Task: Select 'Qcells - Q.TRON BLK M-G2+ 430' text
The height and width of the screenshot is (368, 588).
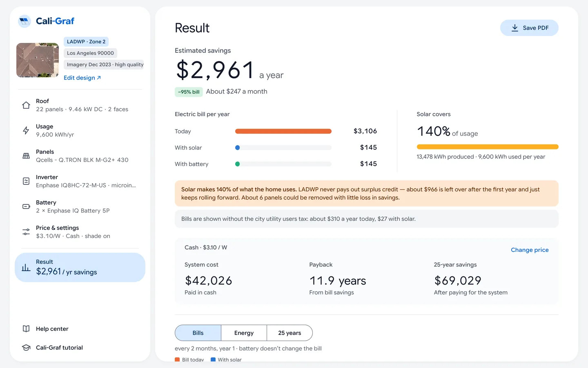Action: tap(82, 160)
